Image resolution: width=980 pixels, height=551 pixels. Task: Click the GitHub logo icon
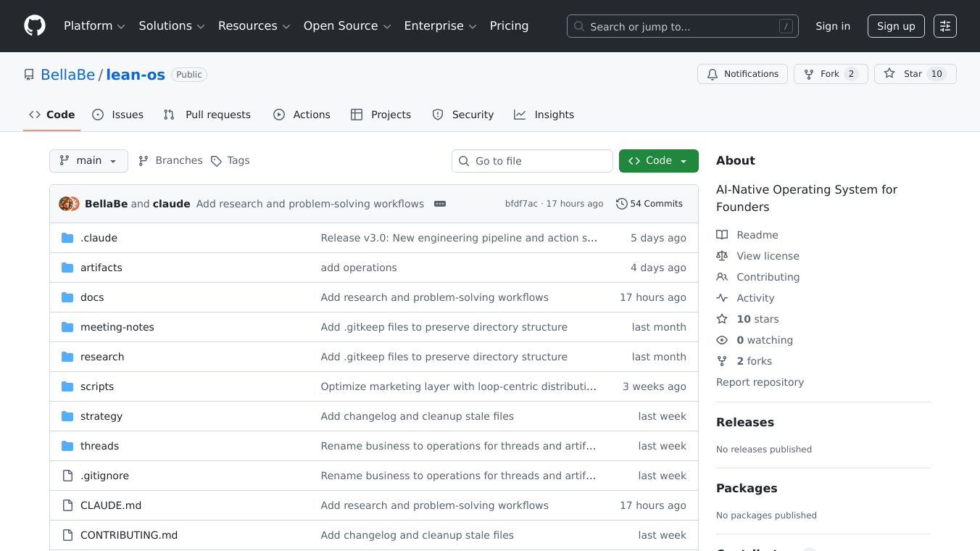click(35, 26)
